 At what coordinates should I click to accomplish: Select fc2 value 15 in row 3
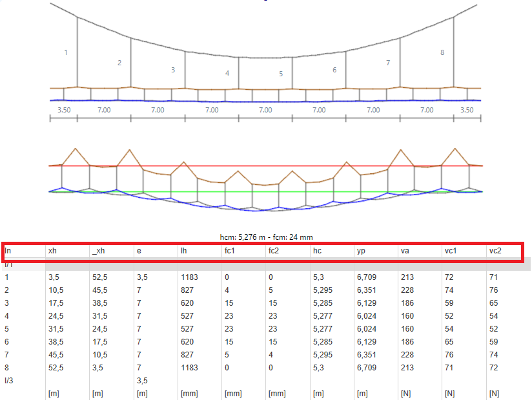[x=273, y=303]
